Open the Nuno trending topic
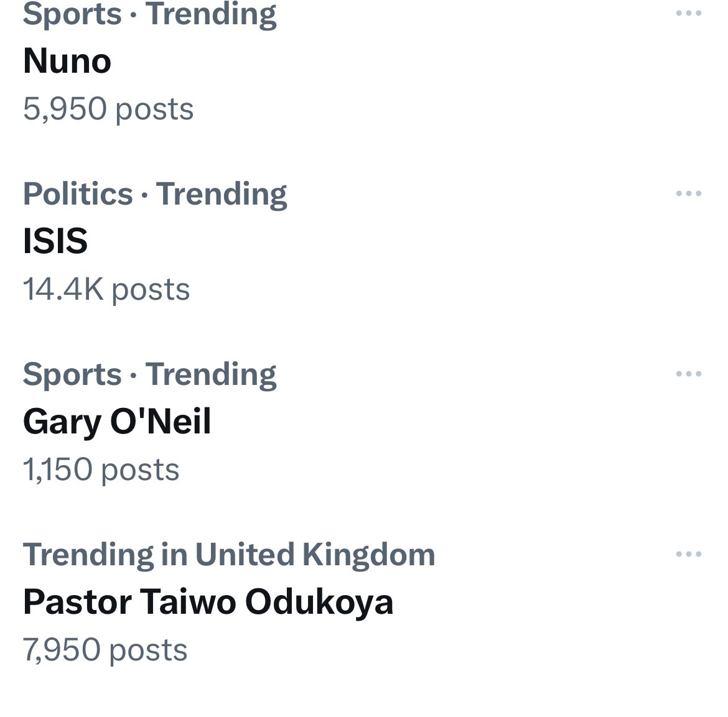The height and width of the screenshot is (717, 728). point(67,61)
